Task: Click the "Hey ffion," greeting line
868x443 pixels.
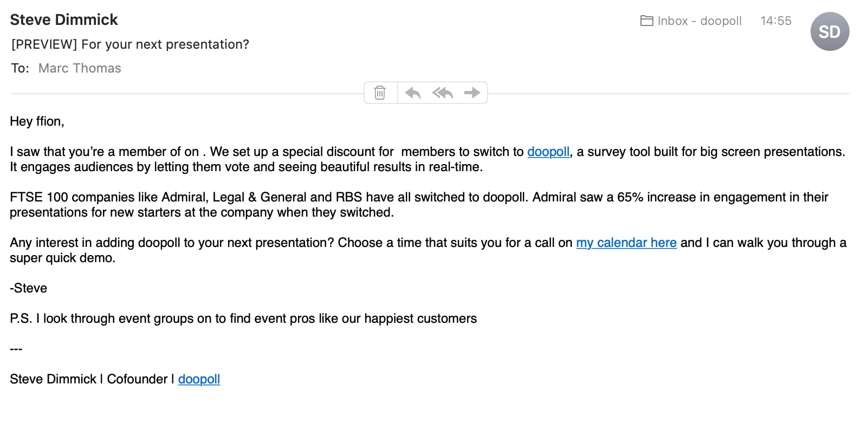Action: (37, 121)
